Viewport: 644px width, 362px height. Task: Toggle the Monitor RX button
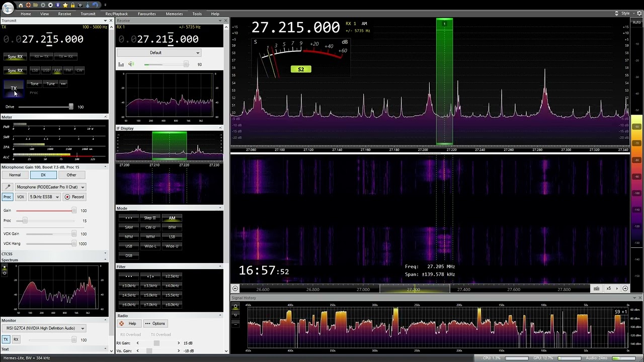coord(16,340)
